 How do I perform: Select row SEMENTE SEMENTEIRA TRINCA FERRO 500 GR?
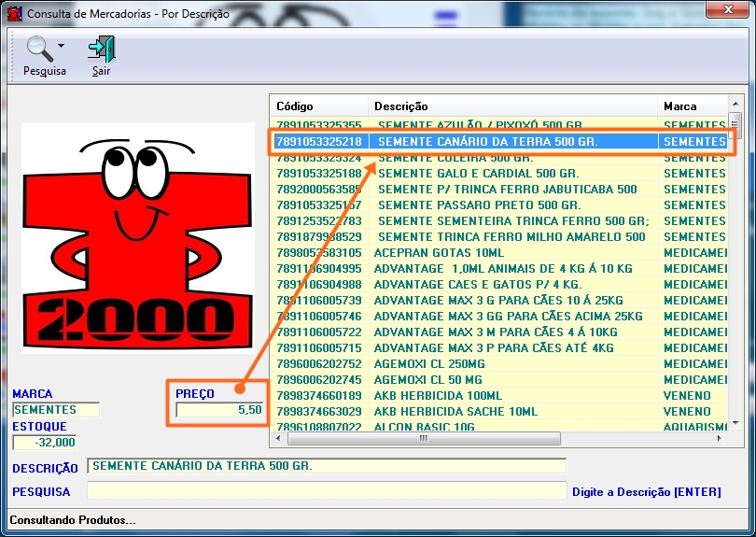(500, 221)
